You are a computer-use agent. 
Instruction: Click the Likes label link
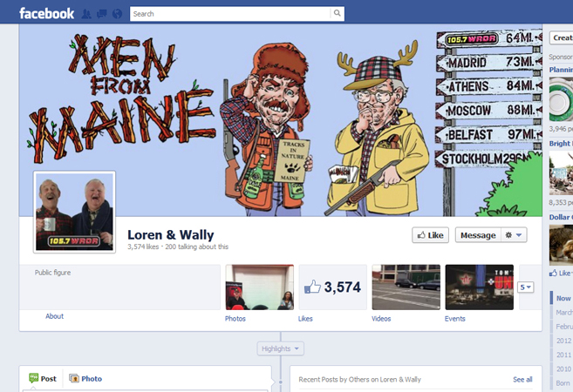pos(305,319)
